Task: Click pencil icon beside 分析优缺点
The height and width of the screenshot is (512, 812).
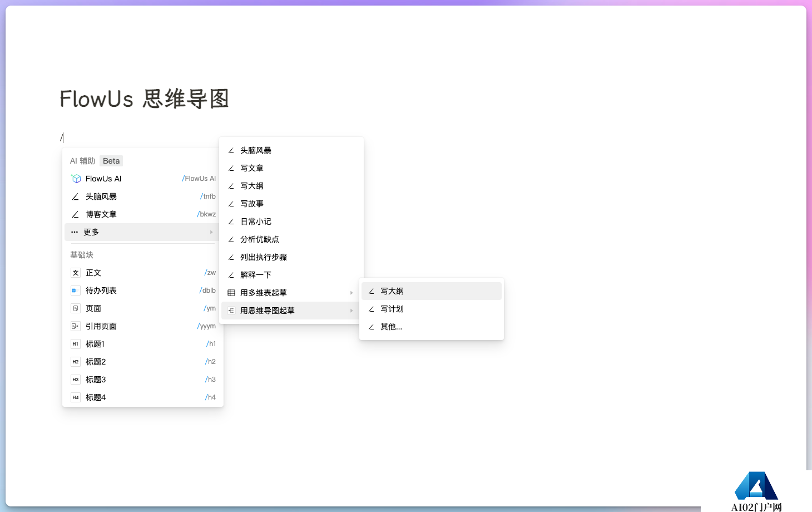Action: pos(231,239)
